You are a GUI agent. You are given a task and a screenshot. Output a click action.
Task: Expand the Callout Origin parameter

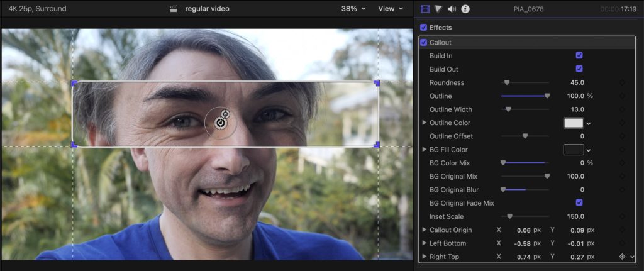(x=425, y=230)
